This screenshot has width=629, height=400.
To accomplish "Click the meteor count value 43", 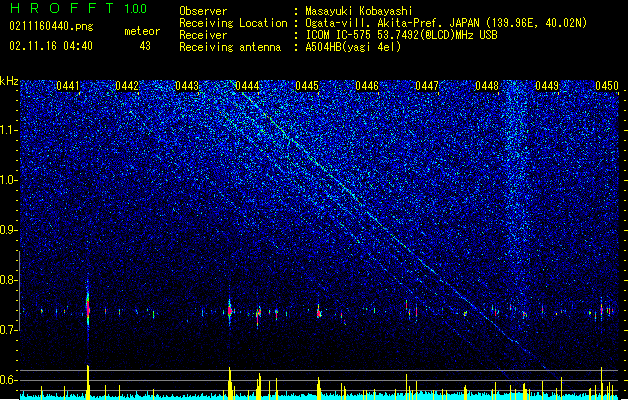I will tap(145, 46).
